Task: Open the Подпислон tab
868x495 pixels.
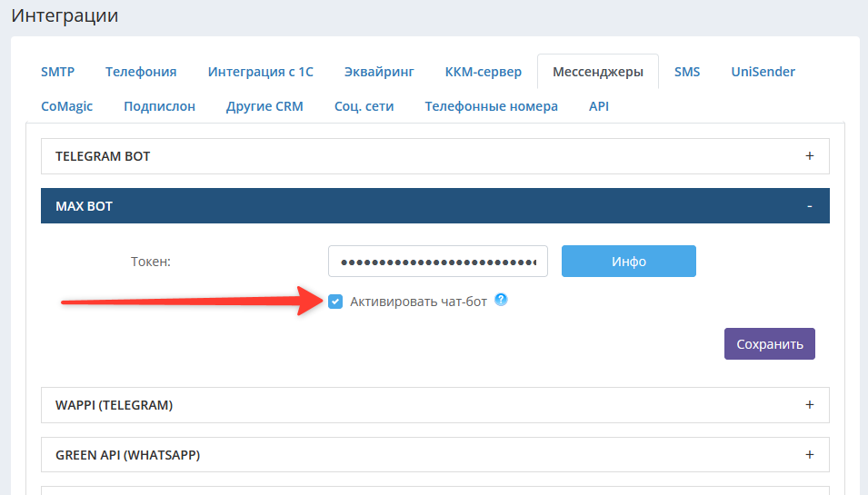Action: (159, 106)
